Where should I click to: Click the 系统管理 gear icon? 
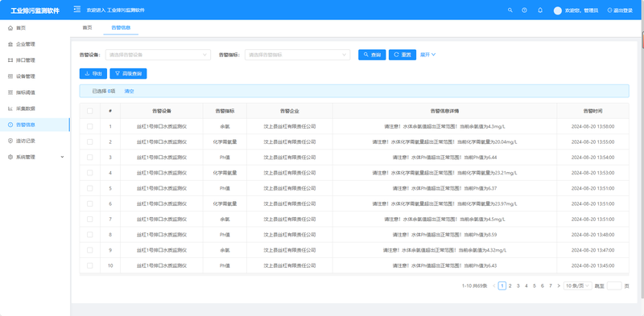click(10, 157)
